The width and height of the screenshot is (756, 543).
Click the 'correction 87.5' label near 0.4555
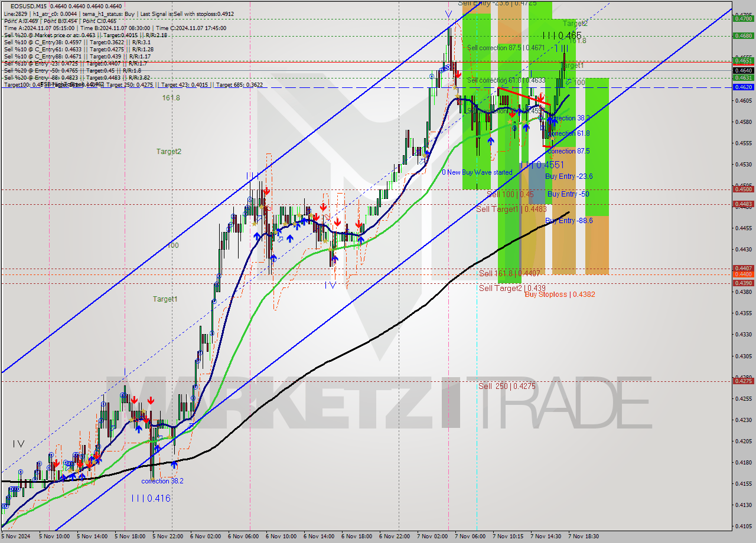[x=568, y=151]
